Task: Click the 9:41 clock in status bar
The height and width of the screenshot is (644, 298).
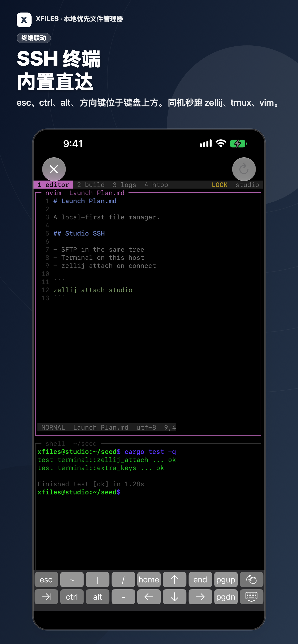Action: pos(73,144)
